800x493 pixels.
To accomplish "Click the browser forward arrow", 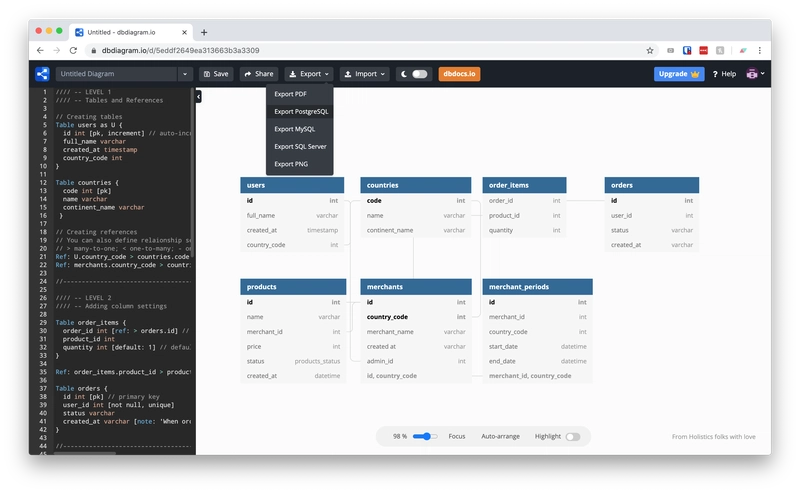I will click(57, 51).
